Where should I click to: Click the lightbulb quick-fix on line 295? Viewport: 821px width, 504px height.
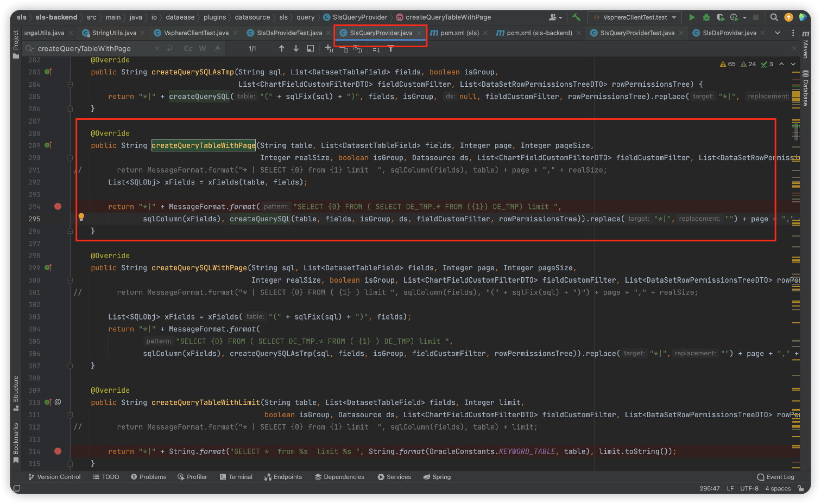pyautogui.click(x=81, y=216)
